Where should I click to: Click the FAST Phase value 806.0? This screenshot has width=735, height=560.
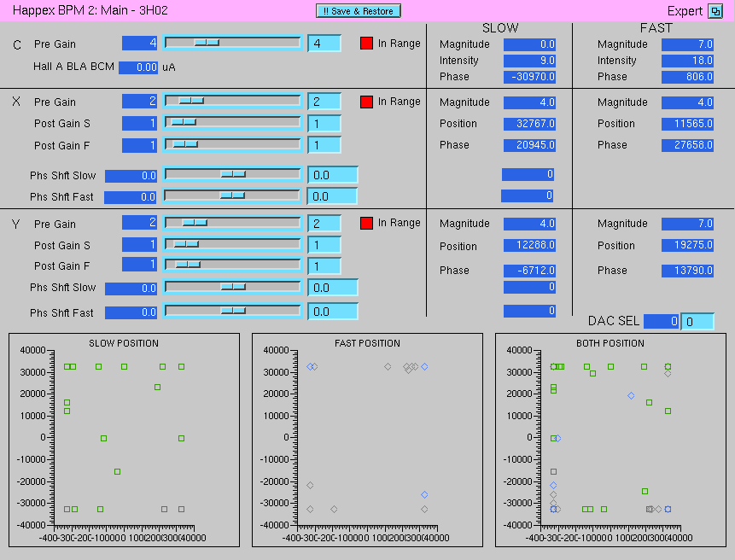pyautogui.click(x=688, y=77)
